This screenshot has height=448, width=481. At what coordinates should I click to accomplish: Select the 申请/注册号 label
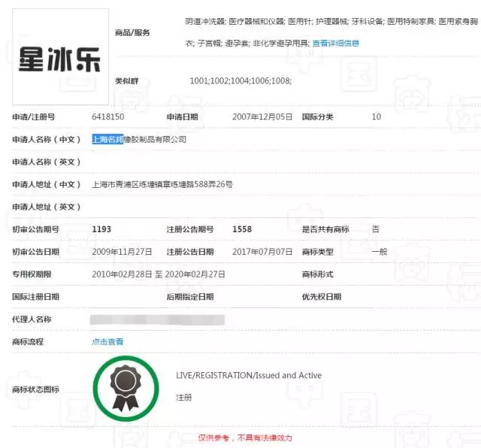tap(33, 117)
